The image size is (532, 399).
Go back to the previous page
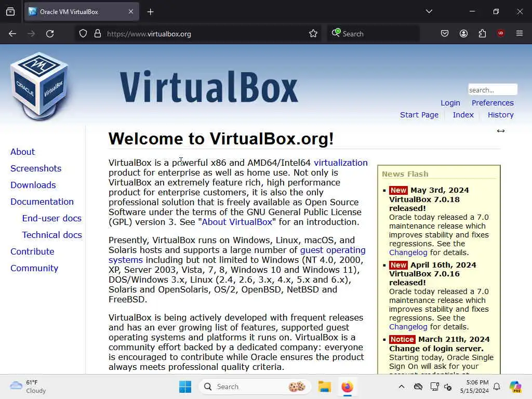click(x=12, y=34)
